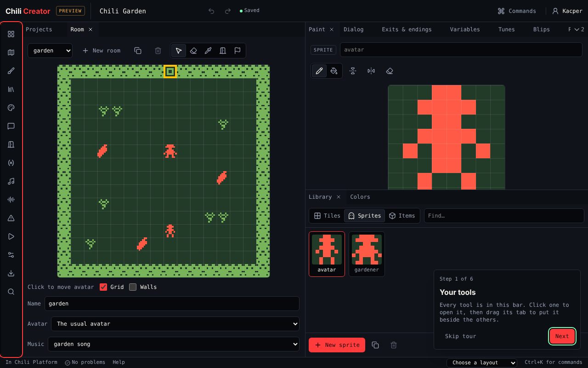The width and height of the screenshot is (588, 368).
Task: Select the room eraser tool
Action: (x=193, y=51)
